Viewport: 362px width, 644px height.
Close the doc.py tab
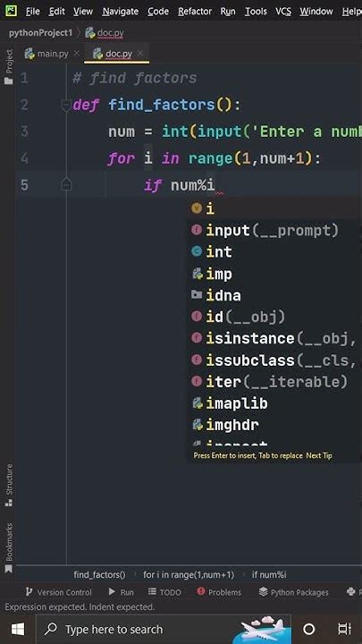point(140,54)
